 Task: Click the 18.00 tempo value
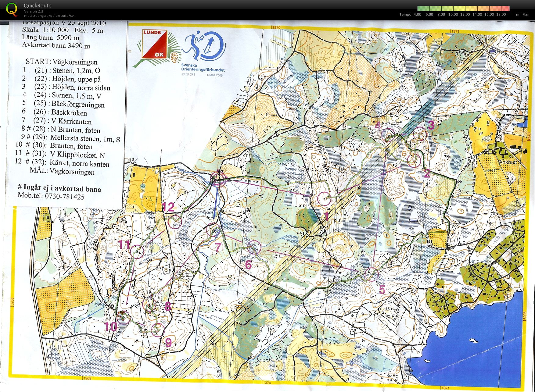pos(501,14)
